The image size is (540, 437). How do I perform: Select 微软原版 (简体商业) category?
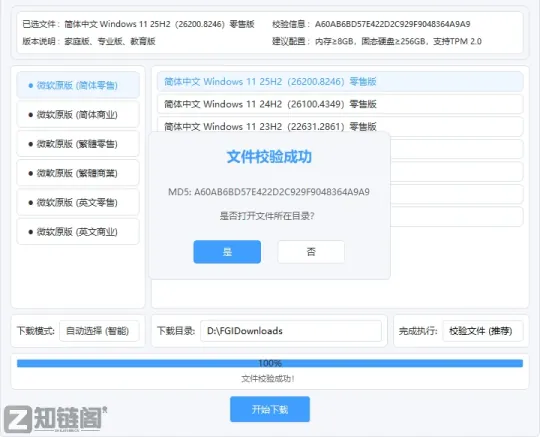tap(78, 114)
